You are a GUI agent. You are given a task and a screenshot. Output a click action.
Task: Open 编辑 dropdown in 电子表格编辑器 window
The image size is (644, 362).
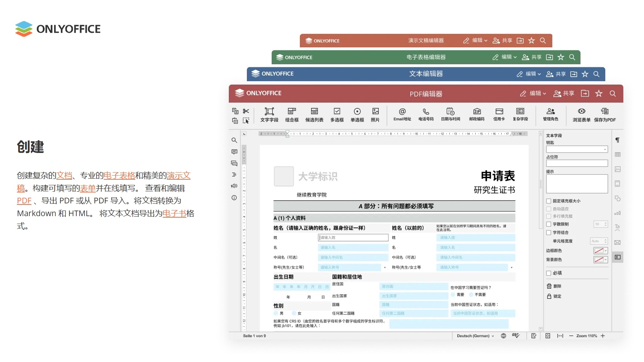(505, 57)
